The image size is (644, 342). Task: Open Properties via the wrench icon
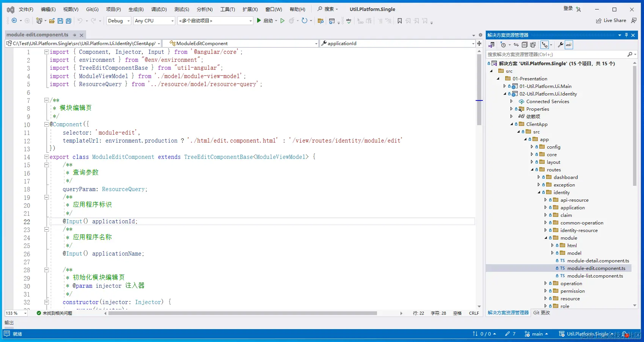[x=560, y=45]
